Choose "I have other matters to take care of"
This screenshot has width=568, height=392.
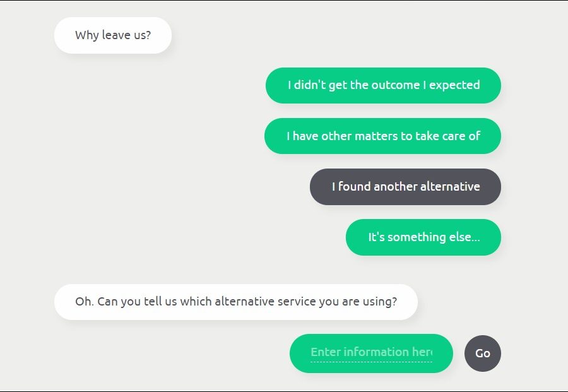tap(382, 136)
